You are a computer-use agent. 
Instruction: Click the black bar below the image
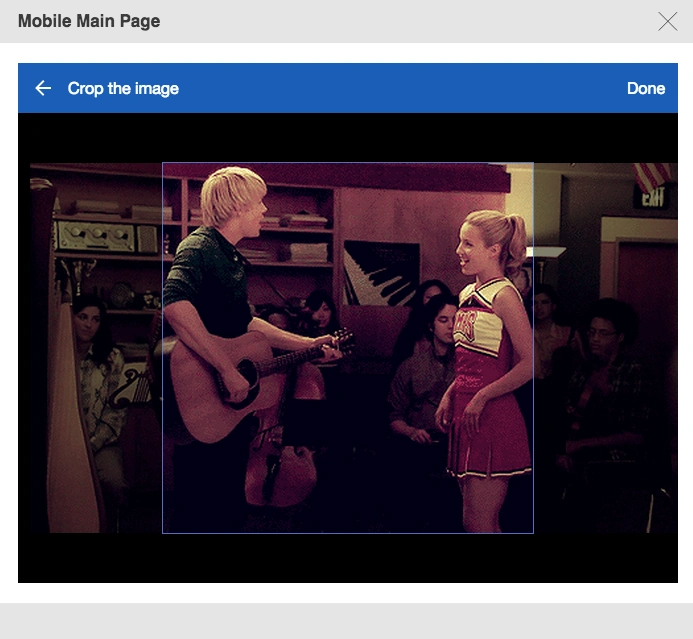347,558
